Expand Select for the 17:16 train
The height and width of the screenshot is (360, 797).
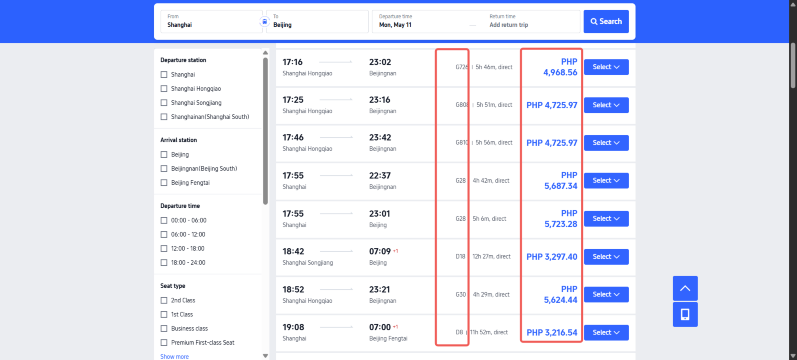click(606, 67)
